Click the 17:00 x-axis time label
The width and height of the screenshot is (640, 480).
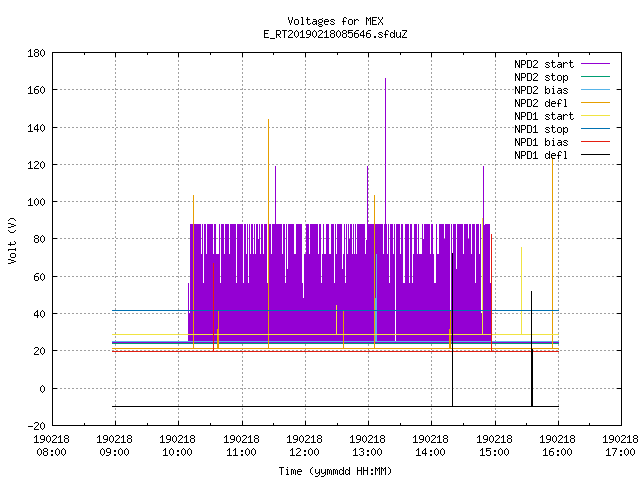coord(621,452)
